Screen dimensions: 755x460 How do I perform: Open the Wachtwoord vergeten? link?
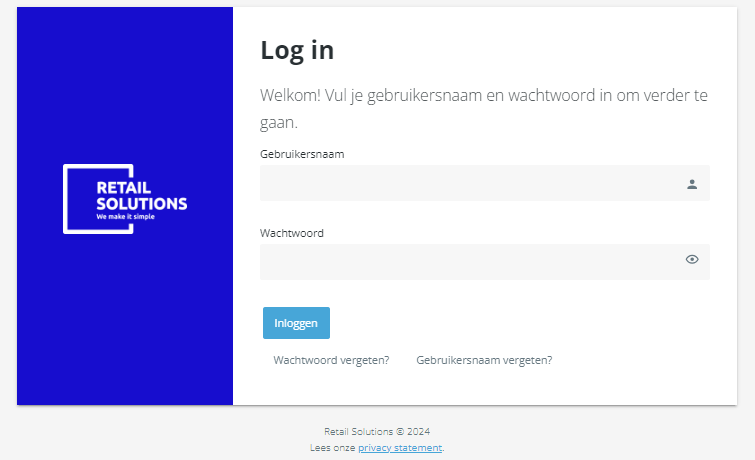(x=331, y=360)
